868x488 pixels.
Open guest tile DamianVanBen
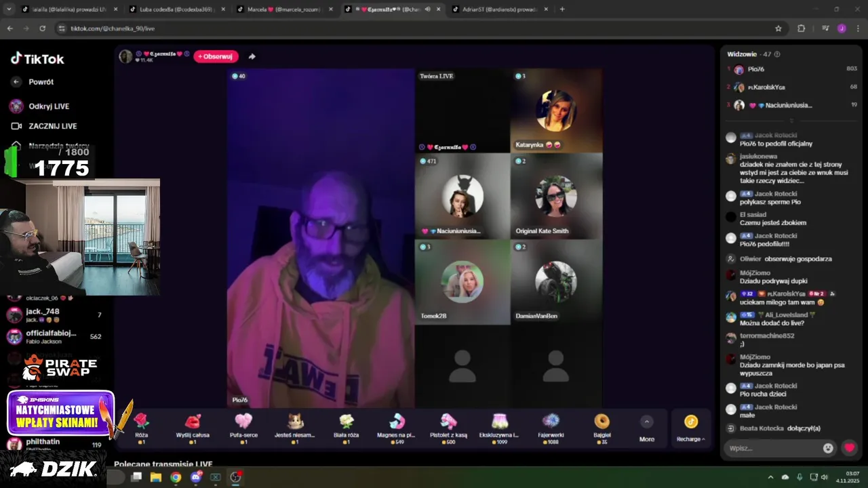556,281
